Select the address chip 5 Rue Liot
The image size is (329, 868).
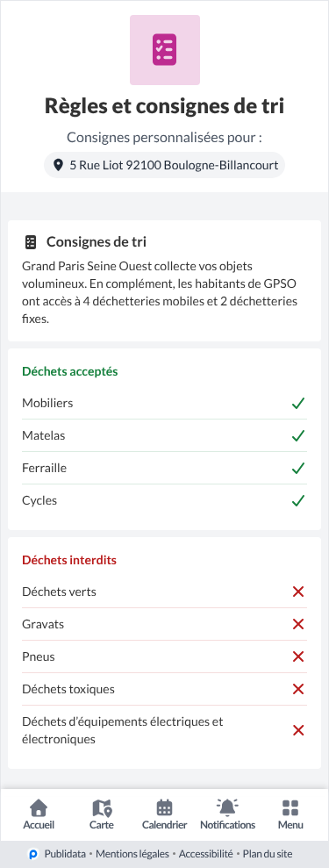point(164,165)
